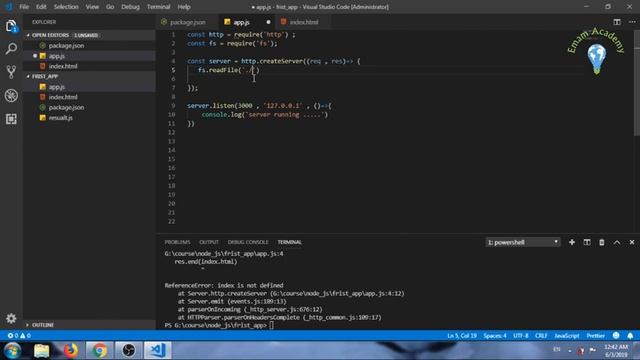
Task: Open the Selection menu
Action: pos(66,7)
